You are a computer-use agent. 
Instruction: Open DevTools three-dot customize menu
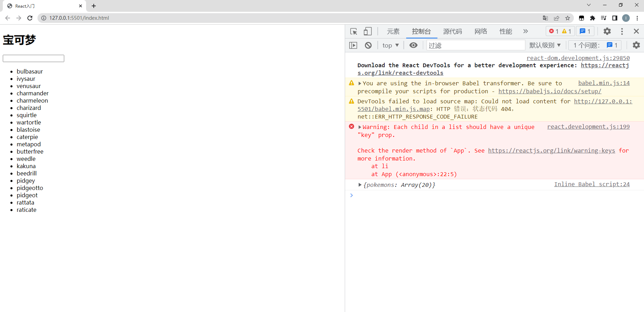pyautogui.click(x=622, y=31)
